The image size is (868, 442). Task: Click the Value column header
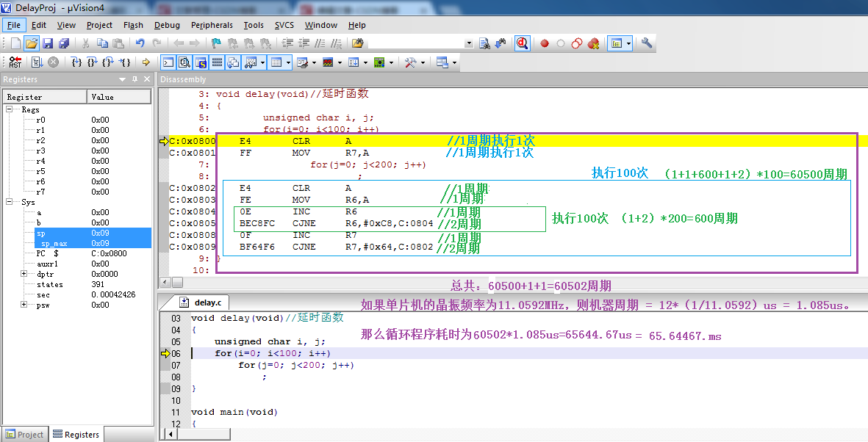(x=118, y=97)
